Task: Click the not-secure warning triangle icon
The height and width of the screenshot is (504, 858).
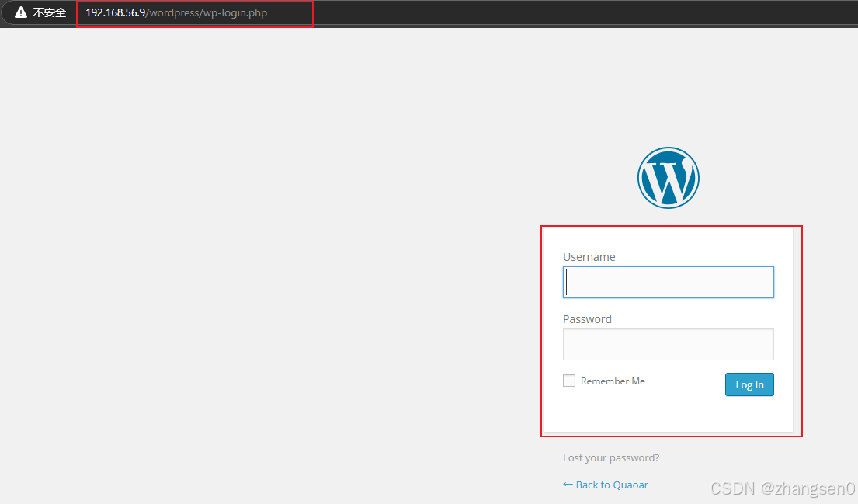Action: [21, 12]
